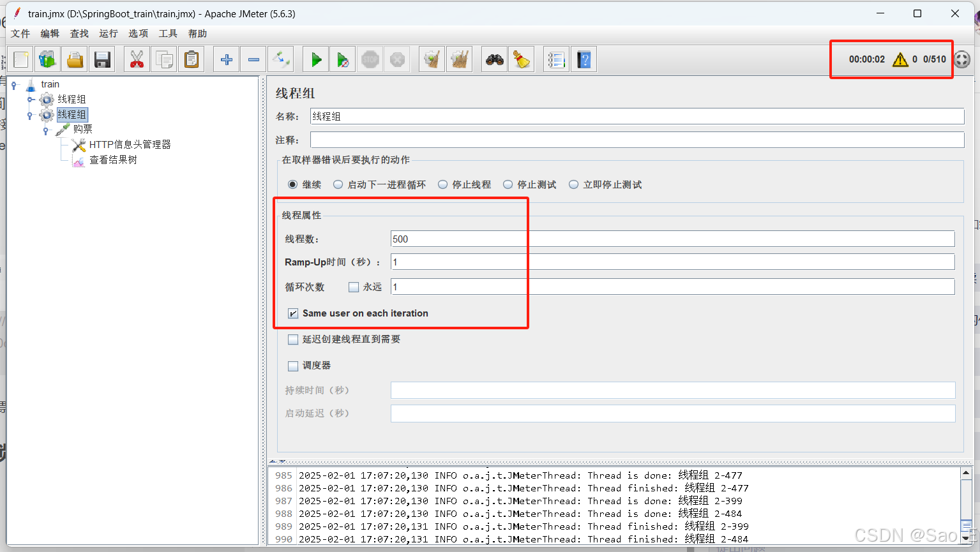Screen dimensions: 980x552
Task: Expand all with the plus icon
Action: click(x=226, y=59)
